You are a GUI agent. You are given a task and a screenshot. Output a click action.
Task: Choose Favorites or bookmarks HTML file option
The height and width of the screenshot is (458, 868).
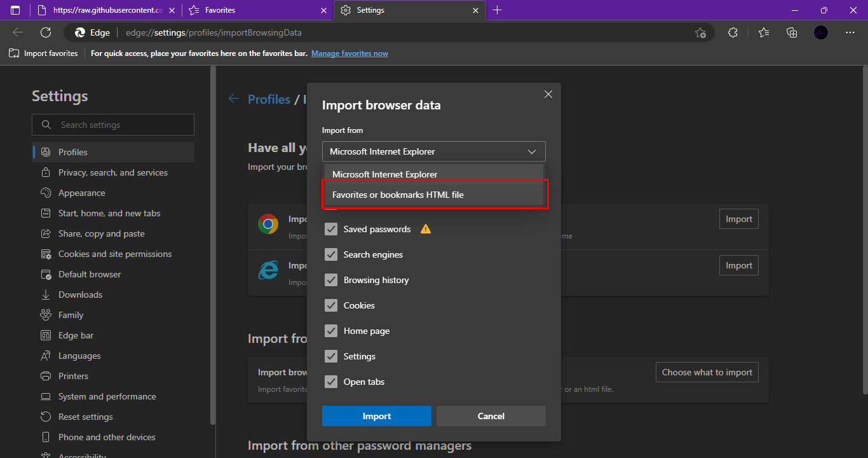point(434,195)
